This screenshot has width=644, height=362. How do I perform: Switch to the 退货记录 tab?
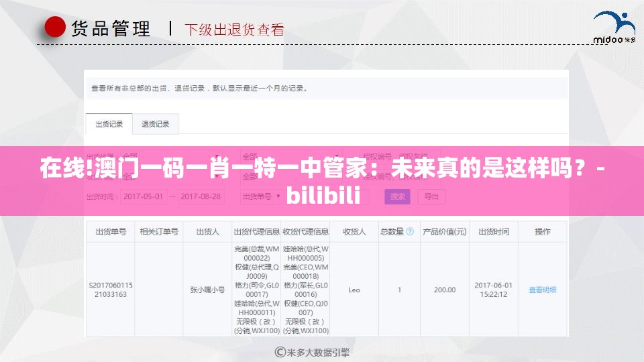(x=155, y=124)
